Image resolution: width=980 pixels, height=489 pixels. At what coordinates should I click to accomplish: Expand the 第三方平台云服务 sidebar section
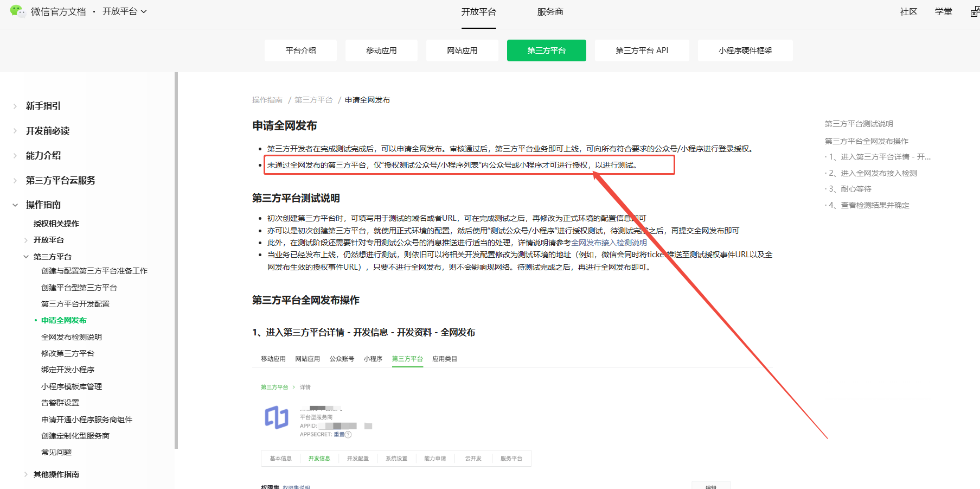(x=61, y=180)
